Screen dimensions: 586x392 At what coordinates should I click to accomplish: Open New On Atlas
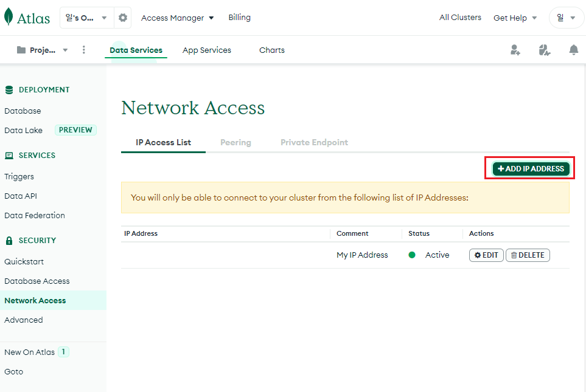coord(30,352)
